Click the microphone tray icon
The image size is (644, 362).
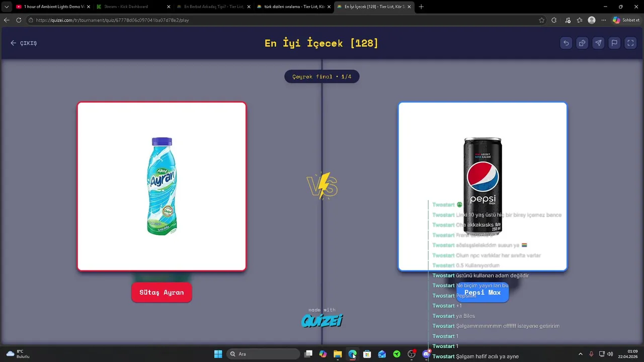[591, 354]
